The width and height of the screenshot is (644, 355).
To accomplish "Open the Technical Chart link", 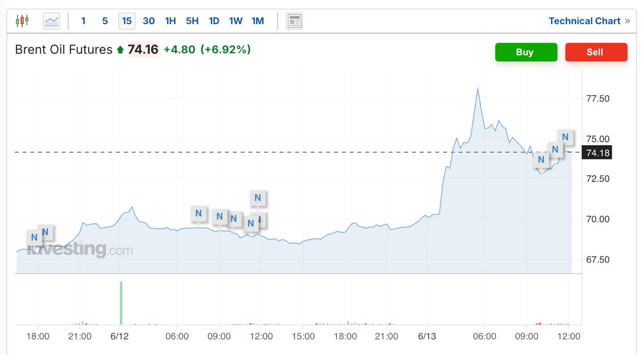I will tap(584, 21).
